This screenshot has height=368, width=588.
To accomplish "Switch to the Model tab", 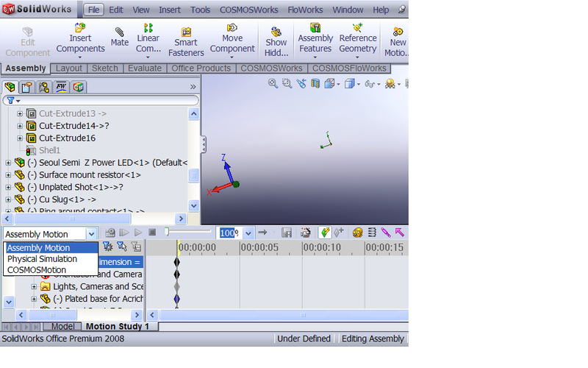I will pyautogui.click(x=62, y=326).
